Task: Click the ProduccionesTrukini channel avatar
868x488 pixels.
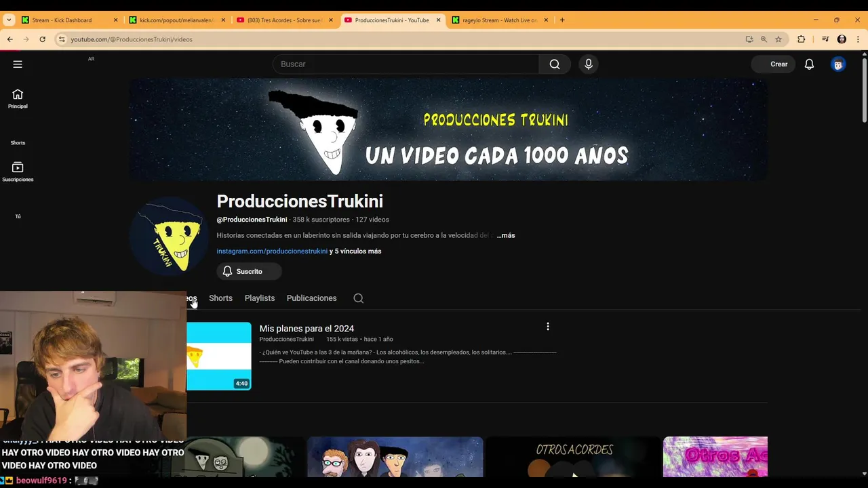Action: pyautogui.click(x=169, y=237)
